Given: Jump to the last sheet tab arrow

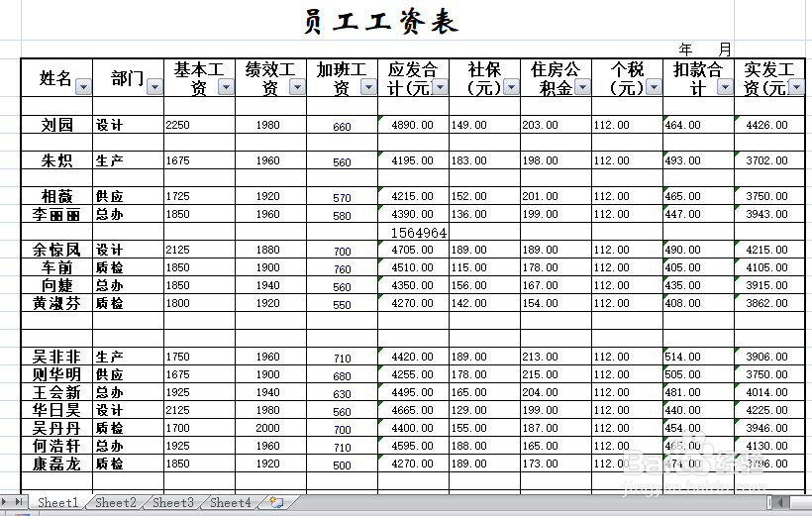Looking at the screenshot, I should [19, 501].
